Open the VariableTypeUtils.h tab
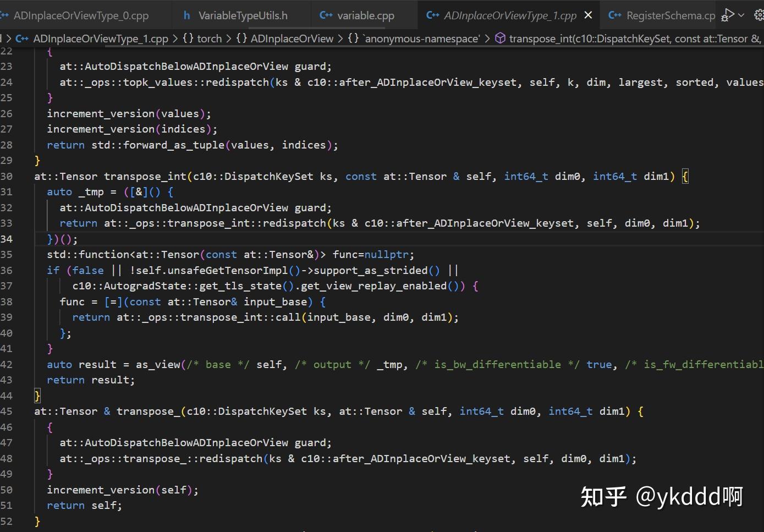This screenshot has height=532, width=764. coord(243,15)
